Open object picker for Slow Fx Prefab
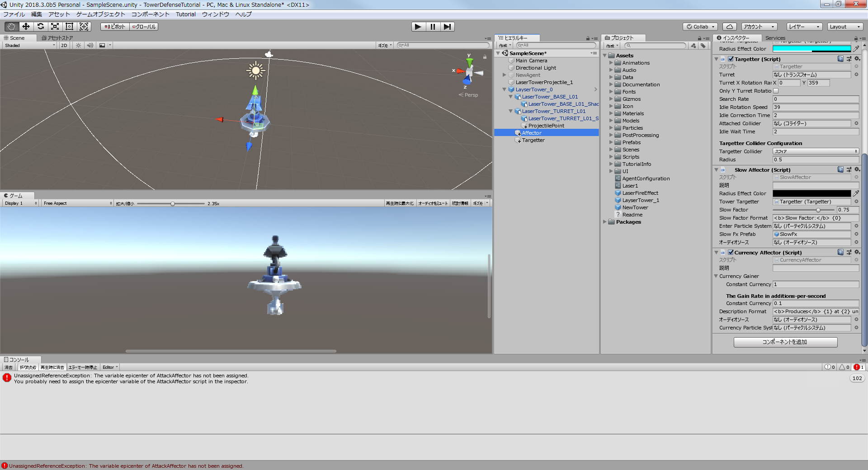The height and width of the screenshot is (470, 868). (x=856, y=234)
